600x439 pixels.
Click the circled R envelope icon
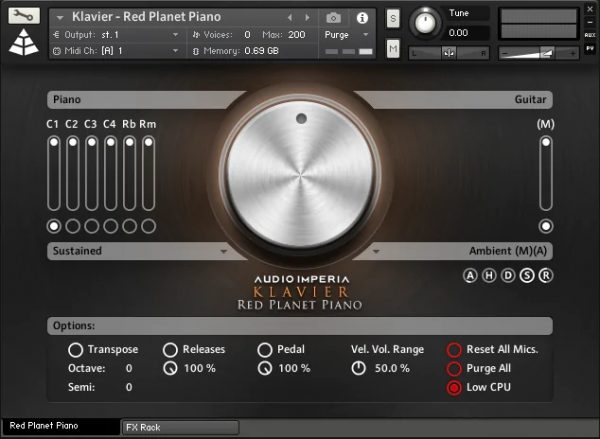click(545, 276)
